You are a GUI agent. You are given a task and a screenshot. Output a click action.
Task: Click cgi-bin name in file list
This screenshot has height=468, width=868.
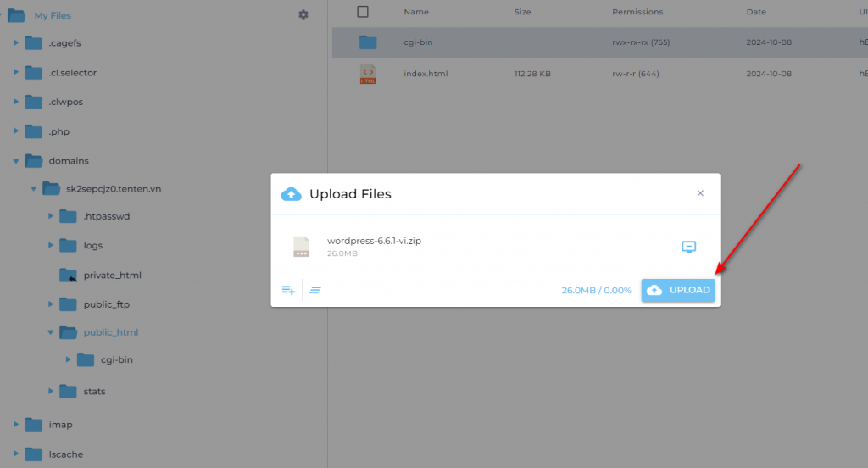pyautogui.click(x=418, y=42)
